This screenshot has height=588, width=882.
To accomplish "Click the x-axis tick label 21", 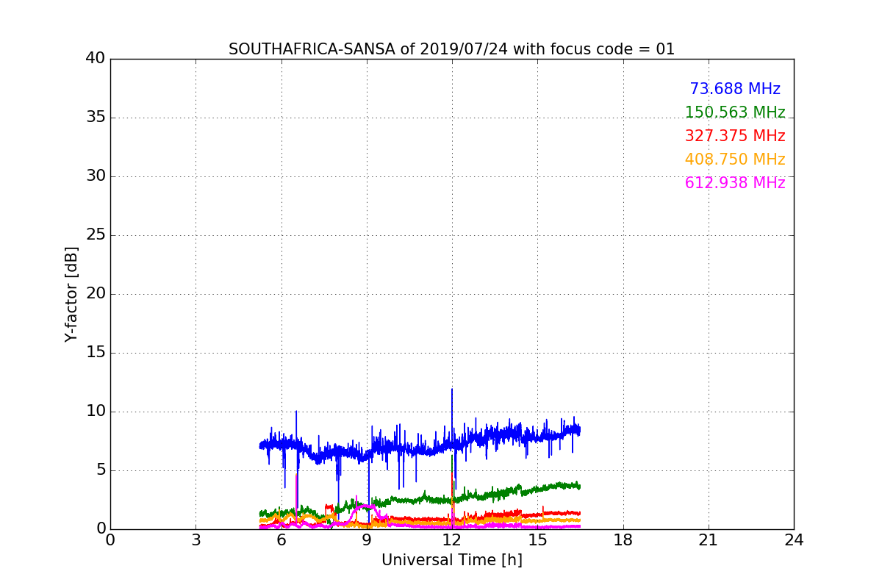I will click(709, 540).
